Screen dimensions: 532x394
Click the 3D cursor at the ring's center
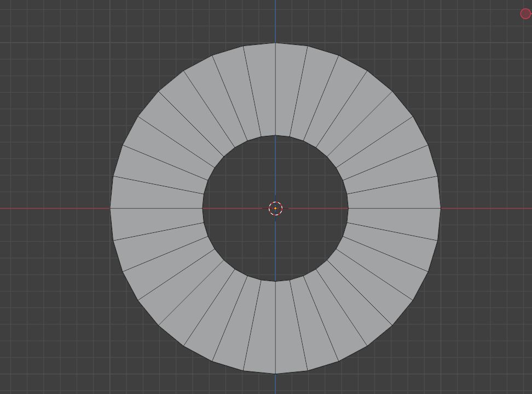tap(275, 208)
